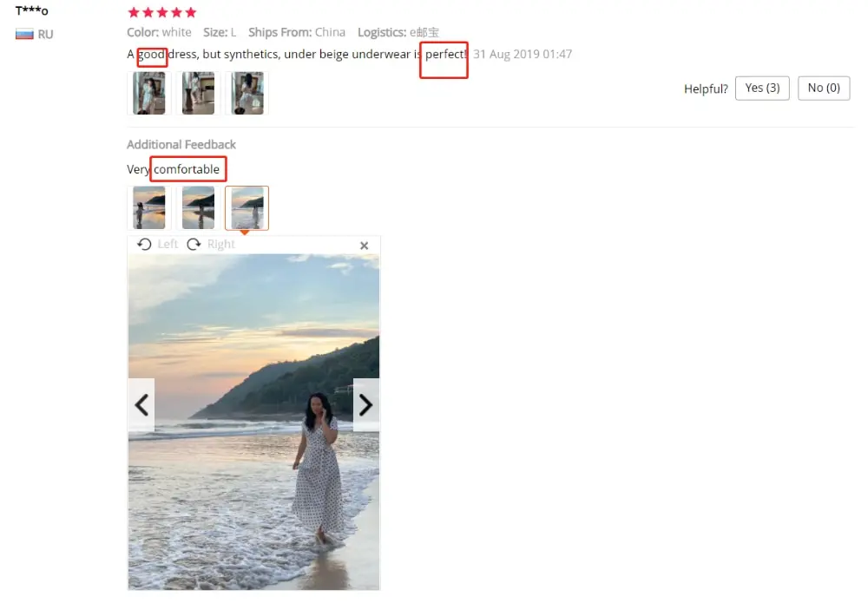Open the third review photo thumbnail
The width and height of the screenshot is (868, 603).
pyautogui.click(x=247, y=93)
